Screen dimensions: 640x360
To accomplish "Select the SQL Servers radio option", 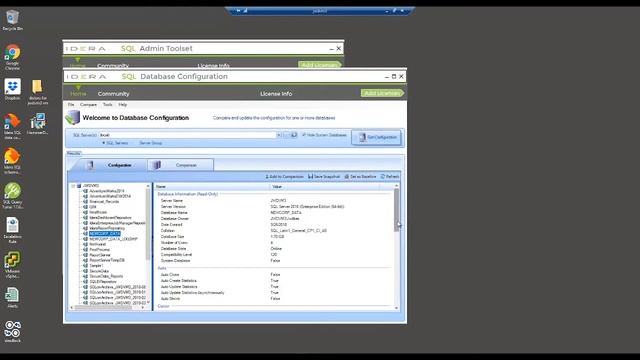I will (104, 143).
